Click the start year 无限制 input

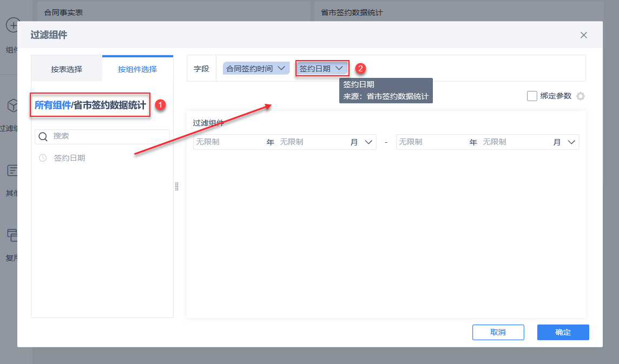pos(230,142)
